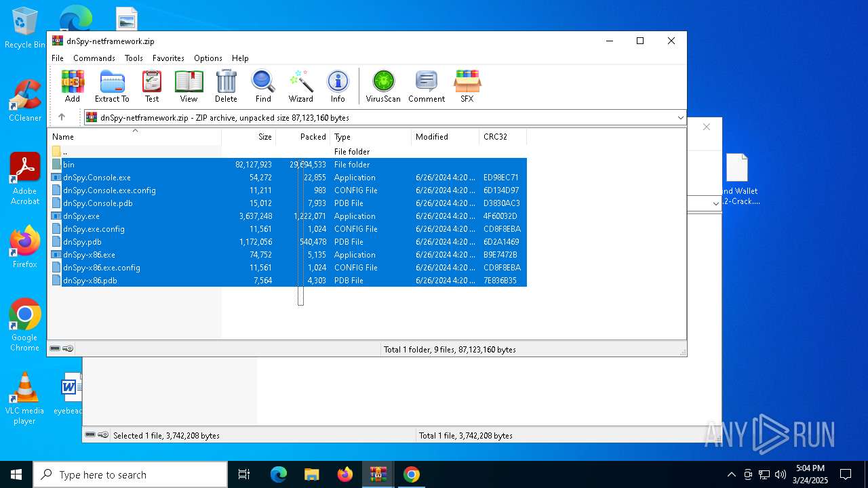This screenshot has width=868, height=488.
Task: Open the Help menu
Action: [x=240, y=58]
